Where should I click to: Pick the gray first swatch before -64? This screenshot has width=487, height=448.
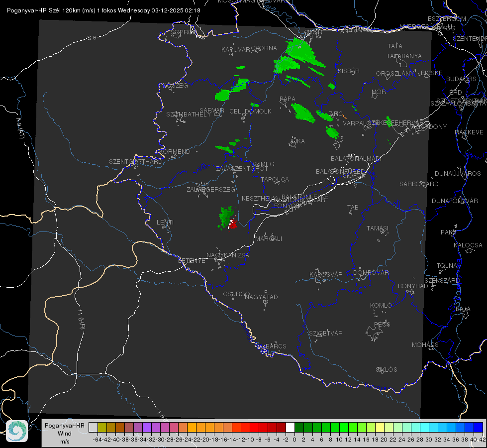click(x=93, y=428)
